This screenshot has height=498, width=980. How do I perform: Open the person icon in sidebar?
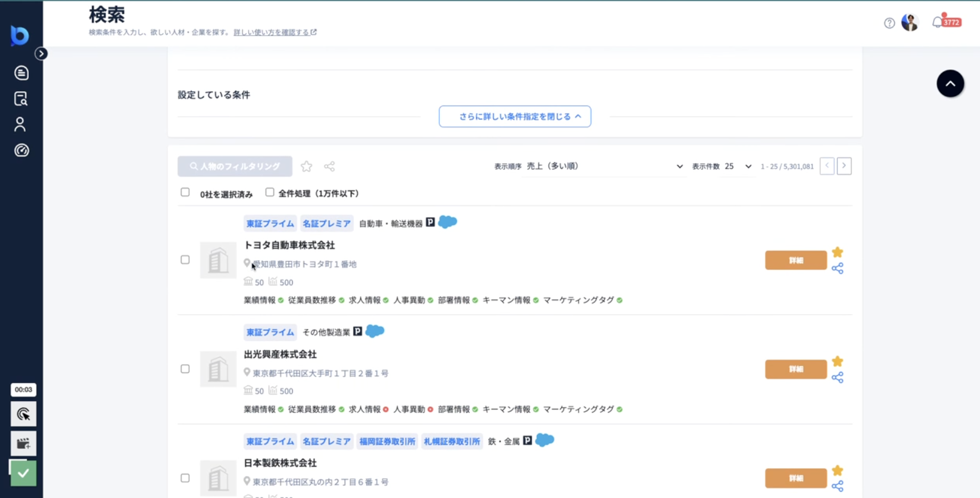click(x=20, y=124)
